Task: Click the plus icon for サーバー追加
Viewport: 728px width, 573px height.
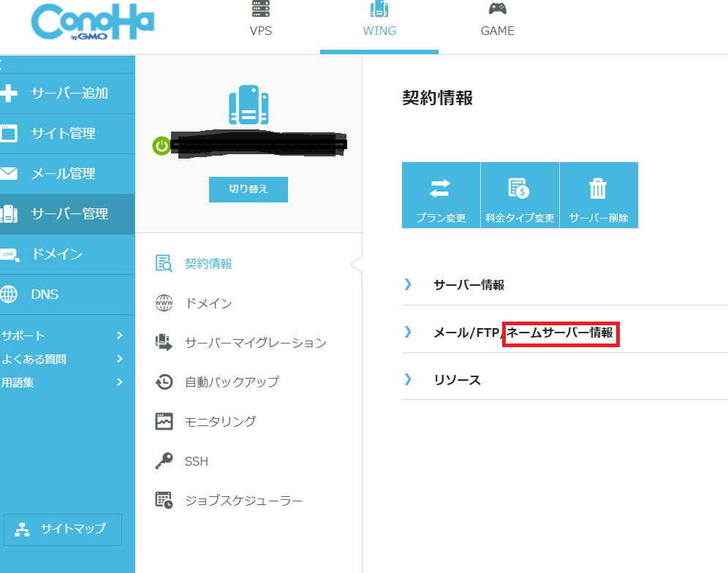Action: [x=8, y=93]
